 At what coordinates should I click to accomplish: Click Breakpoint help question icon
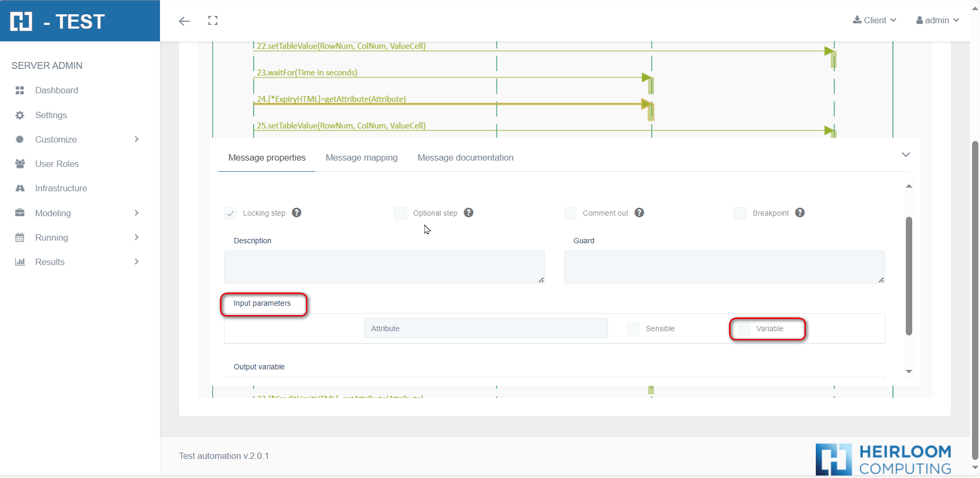pos(800,213)
